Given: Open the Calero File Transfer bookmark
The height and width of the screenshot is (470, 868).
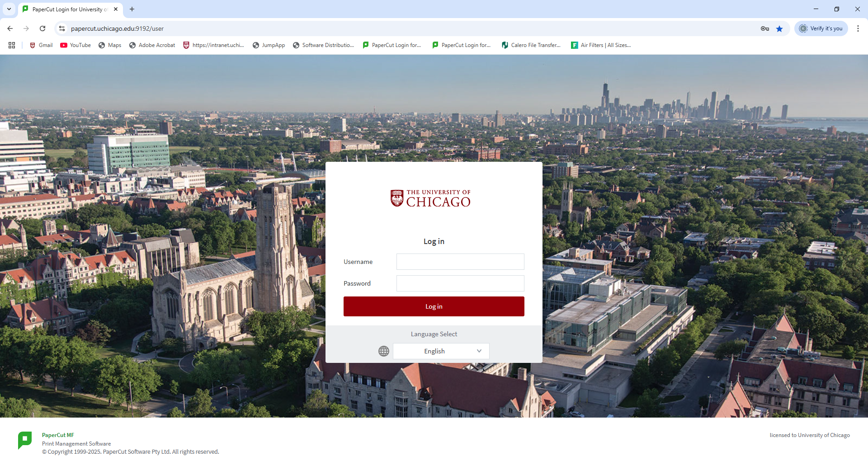Looking at the screenshot, I should (x=531, y=45).
